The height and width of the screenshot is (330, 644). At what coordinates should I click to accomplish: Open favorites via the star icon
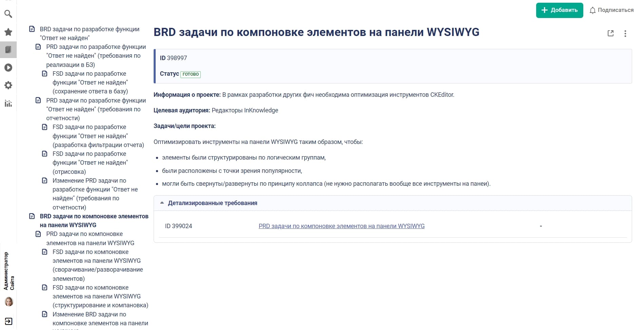[x=8, y=32]
